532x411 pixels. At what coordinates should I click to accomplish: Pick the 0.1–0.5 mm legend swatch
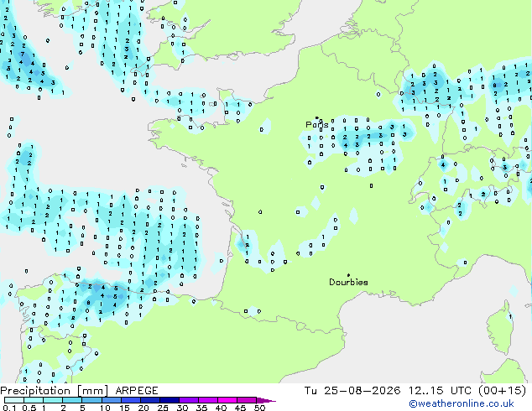tap(14, 400)
